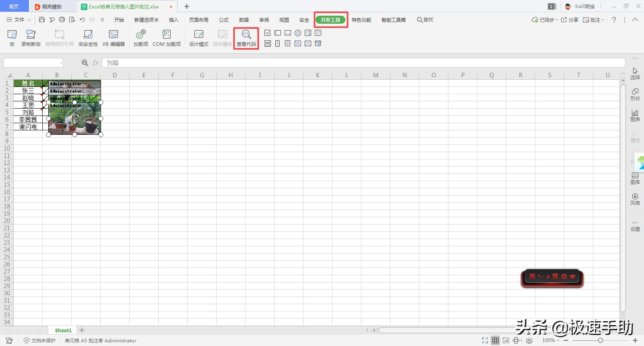Insert a checkbox form control

point(268,33)
